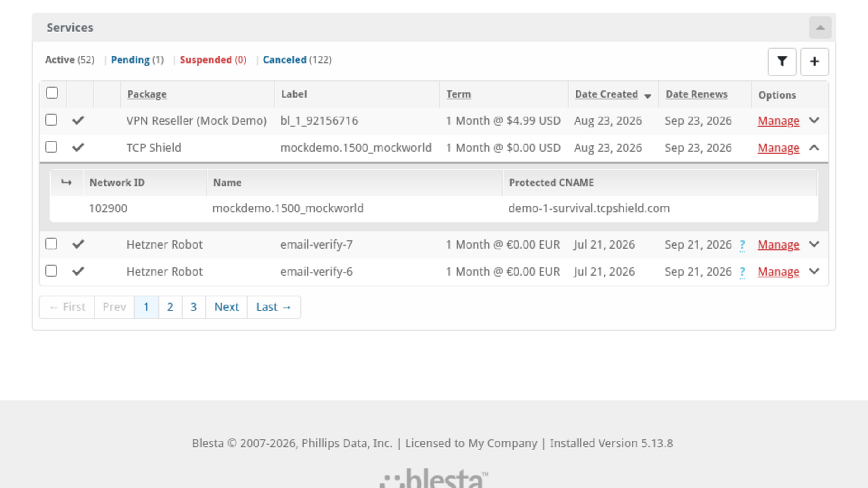
Task: Click the status checkmark of email-verify-6 row
Action: [78, 271]
